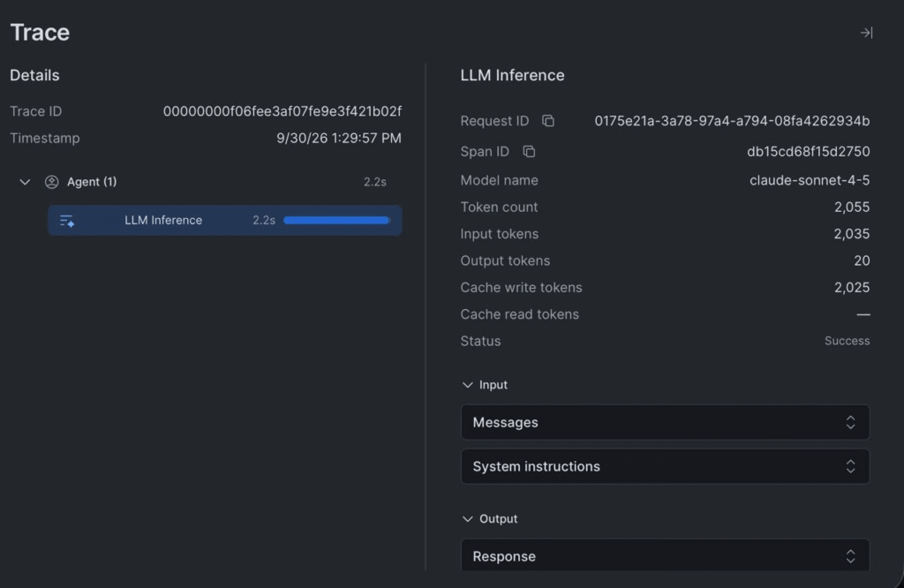Viewport: 904px width, 588px height.
Task: Click the Output tokens value 20
Action: click(x=862, y=260)
